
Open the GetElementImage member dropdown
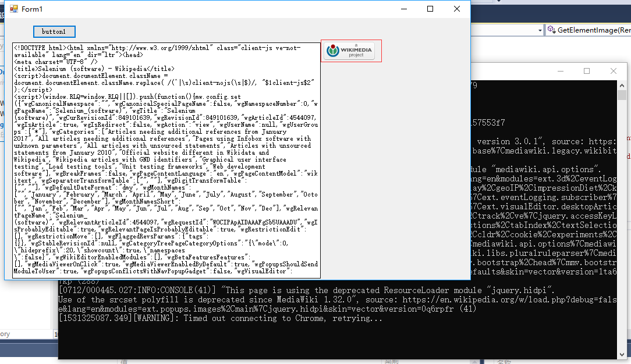coord(589,30)
